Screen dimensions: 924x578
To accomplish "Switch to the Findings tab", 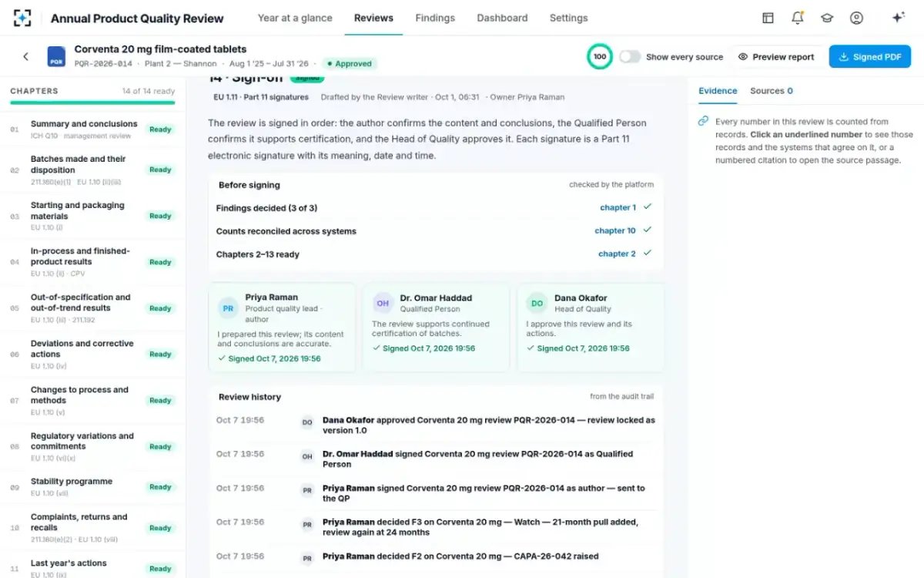I will click(435, 18).
